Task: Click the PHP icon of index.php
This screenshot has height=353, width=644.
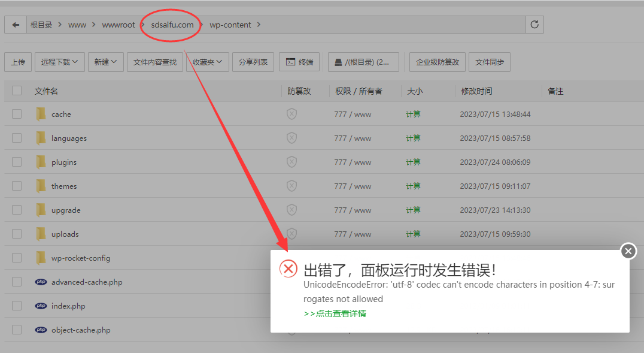Action: (x=41, y=306)
